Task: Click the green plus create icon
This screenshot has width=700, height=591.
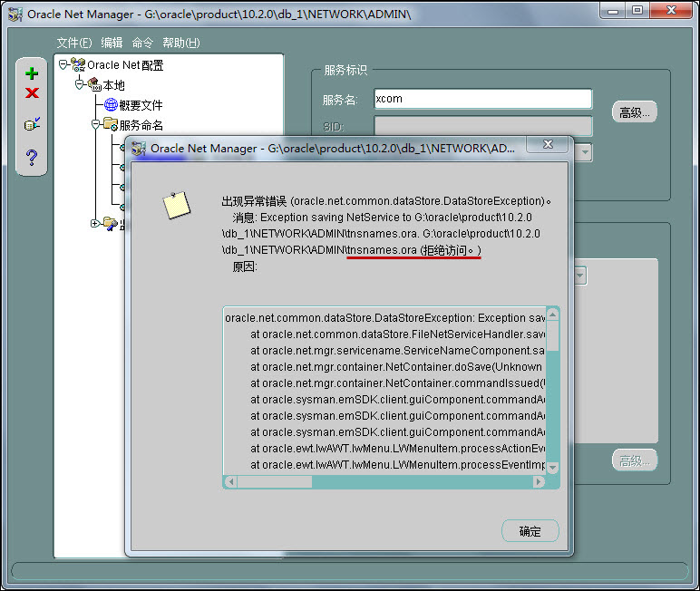Action: tap(32, 73)
